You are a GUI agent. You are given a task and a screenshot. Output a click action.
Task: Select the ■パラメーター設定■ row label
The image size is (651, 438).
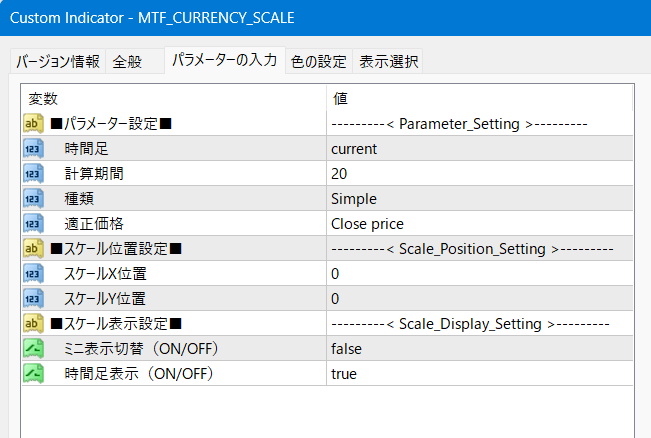click(x=111, y=124)
